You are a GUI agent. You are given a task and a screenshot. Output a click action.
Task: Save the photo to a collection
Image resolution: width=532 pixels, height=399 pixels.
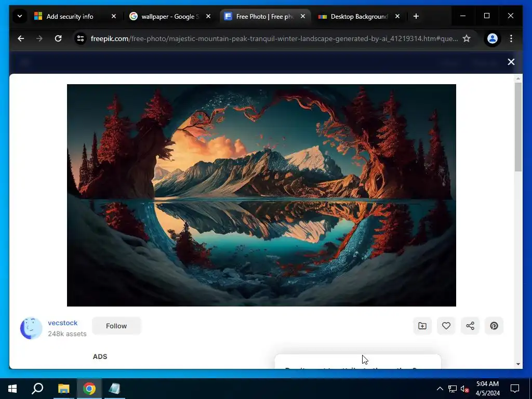(x=422, y=326)
